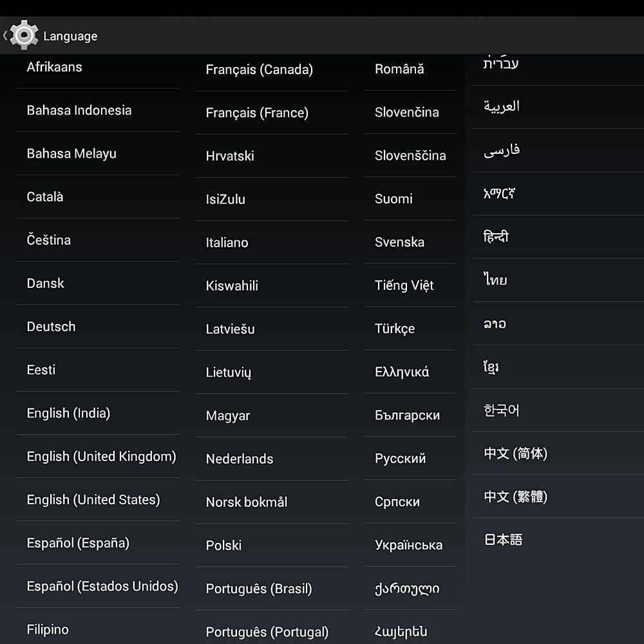Tap Ελληνικά entry
Screen dimensions: 644x644
pyautogui.click(x=410, y=372)
